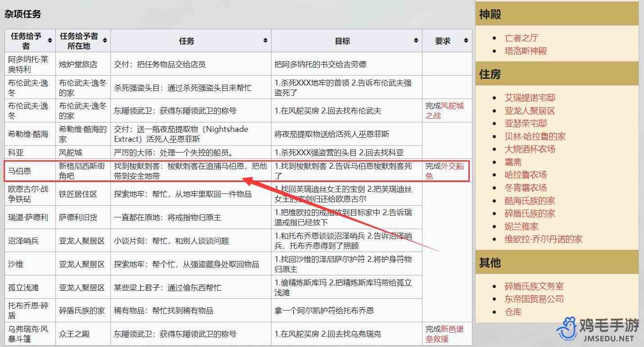Click the 神殿 sidebar heading
Viewport: 644px width, 347px height.
[490, 14]
